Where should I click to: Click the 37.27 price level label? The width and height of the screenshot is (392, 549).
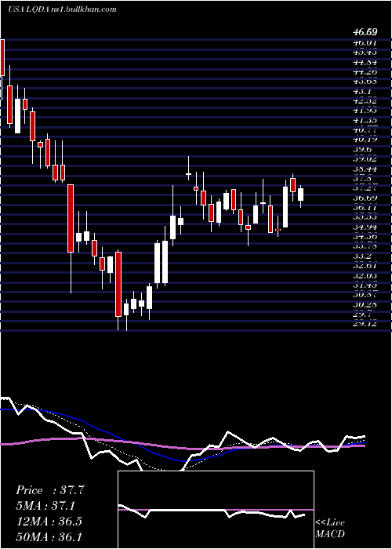coord(365,188)
